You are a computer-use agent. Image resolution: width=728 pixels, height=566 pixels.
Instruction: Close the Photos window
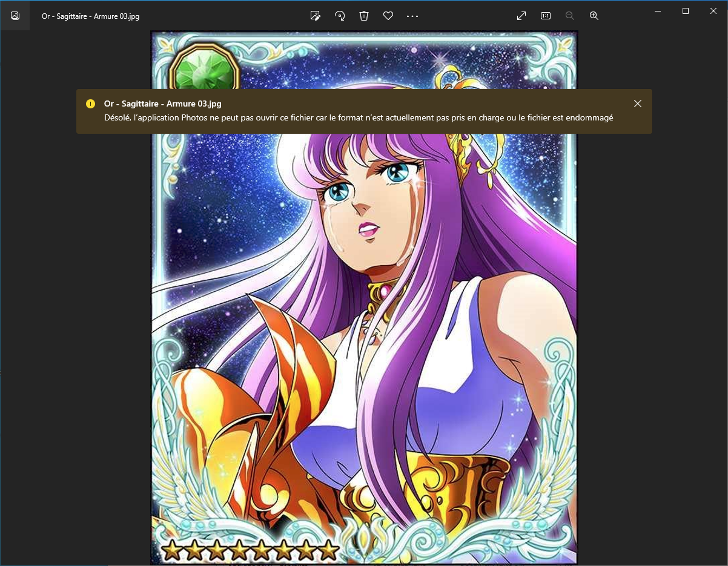713,10
